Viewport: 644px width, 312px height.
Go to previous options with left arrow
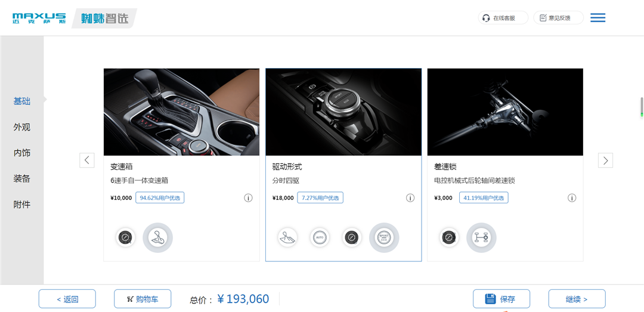[x=87, y=160]
